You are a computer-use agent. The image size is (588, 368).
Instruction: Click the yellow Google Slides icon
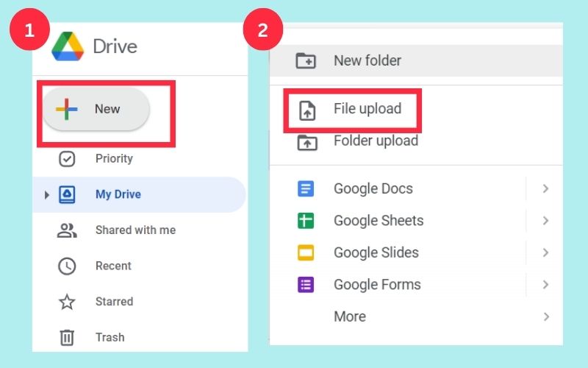pyautogui.click(x=306, y=252)
